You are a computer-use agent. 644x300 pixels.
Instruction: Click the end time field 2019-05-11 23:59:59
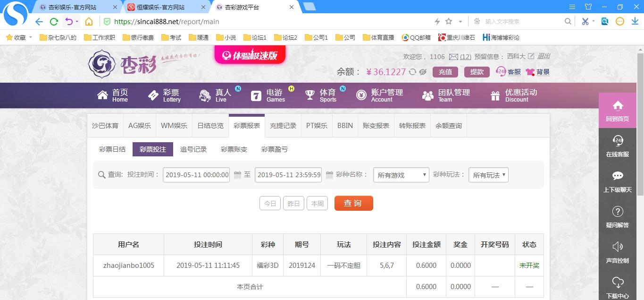point(288,175)
